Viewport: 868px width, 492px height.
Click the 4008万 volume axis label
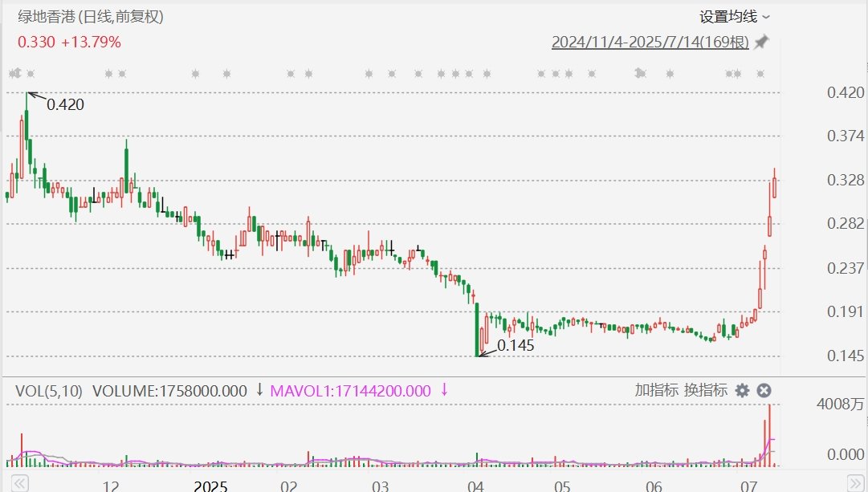pyautogui.click(x=841, y=404)
